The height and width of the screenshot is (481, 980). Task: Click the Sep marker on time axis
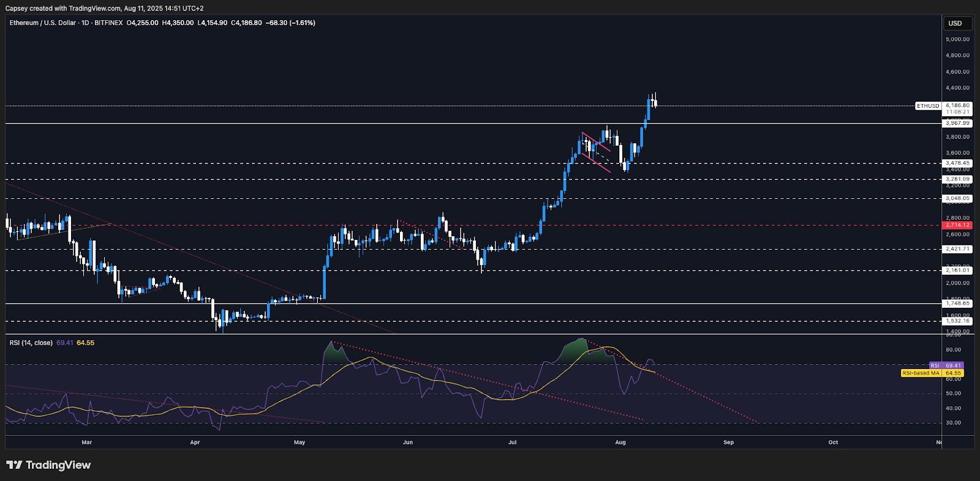coord(728,442)
